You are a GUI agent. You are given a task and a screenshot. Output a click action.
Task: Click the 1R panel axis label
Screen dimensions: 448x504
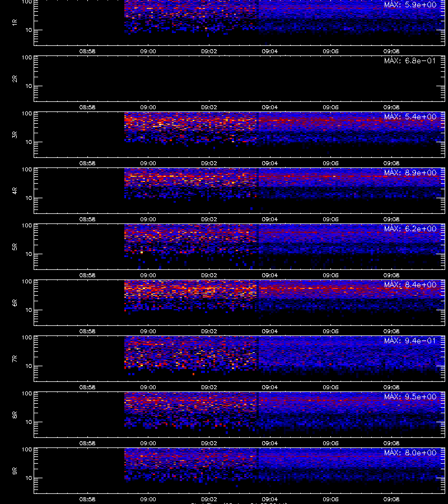(15, 22)
